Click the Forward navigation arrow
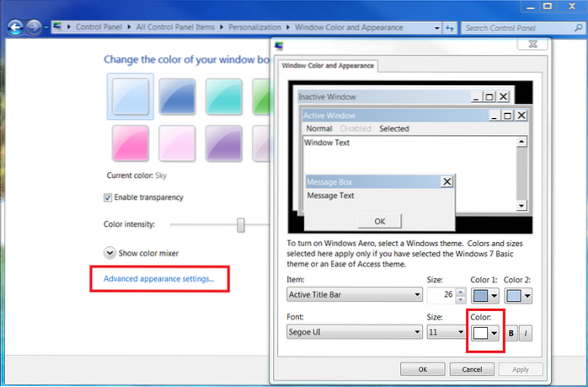Image resolution: width=588 pixels, height=387 pixels. (x=34, y=28)
